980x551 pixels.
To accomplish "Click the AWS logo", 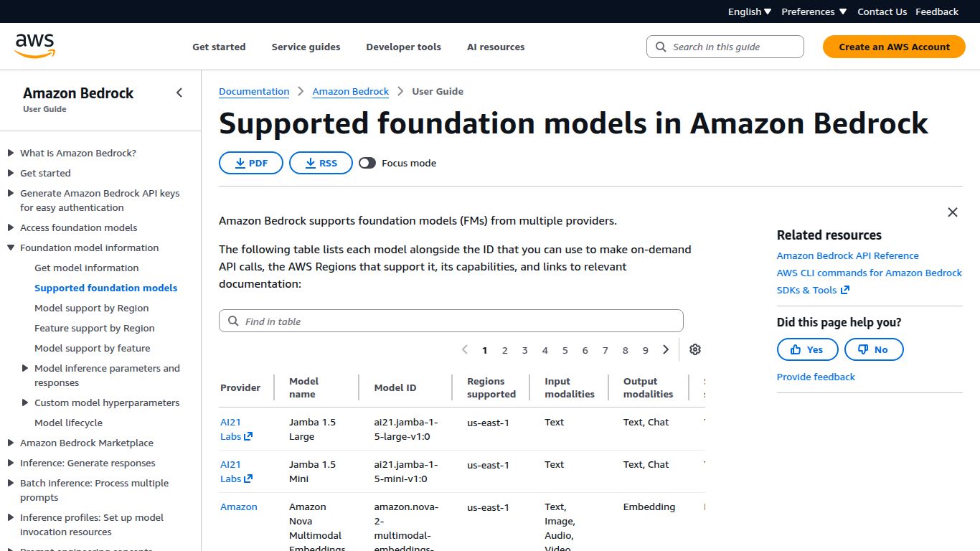I will (34, 45).
